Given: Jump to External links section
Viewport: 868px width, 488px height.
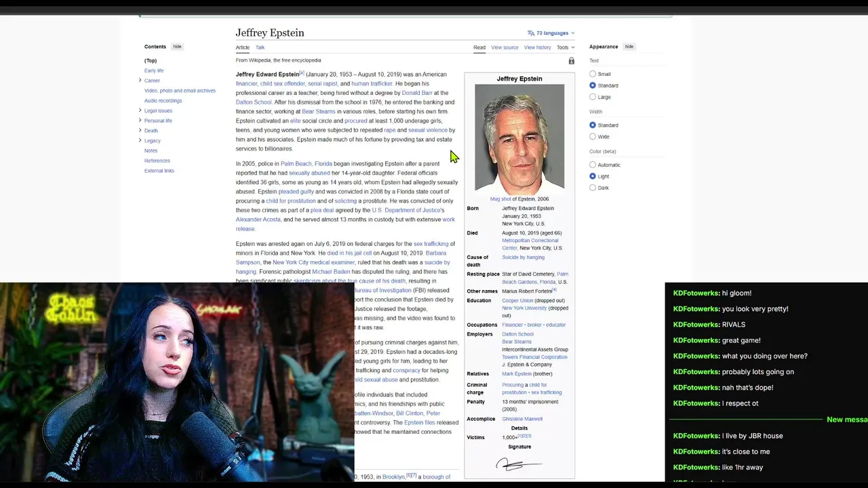Looking at the screenshot, I should pyautogui.click(x=159, y=171).
